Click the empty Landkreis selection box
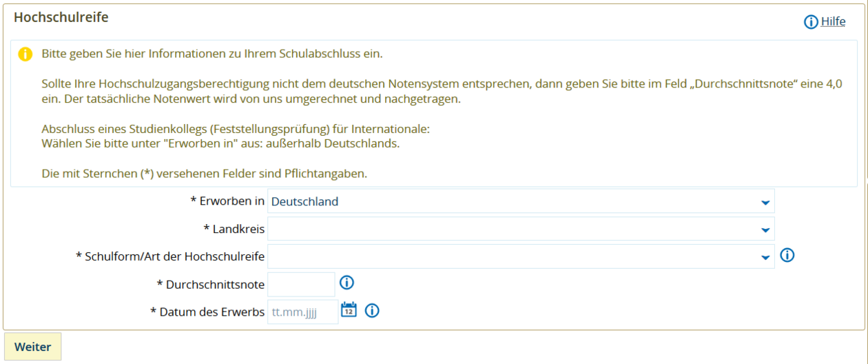Viewport: 868px width, 364px height. pyautogui.click(x=510, y=229)
